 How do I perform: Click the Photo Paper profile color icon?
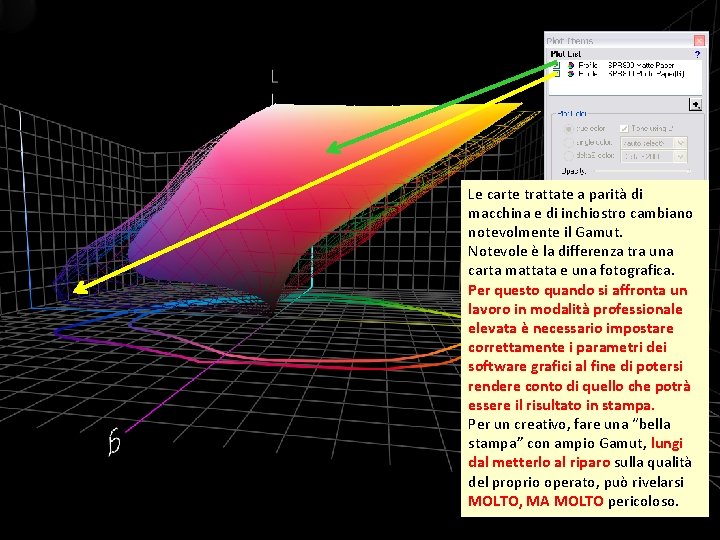tap(571, 73)
